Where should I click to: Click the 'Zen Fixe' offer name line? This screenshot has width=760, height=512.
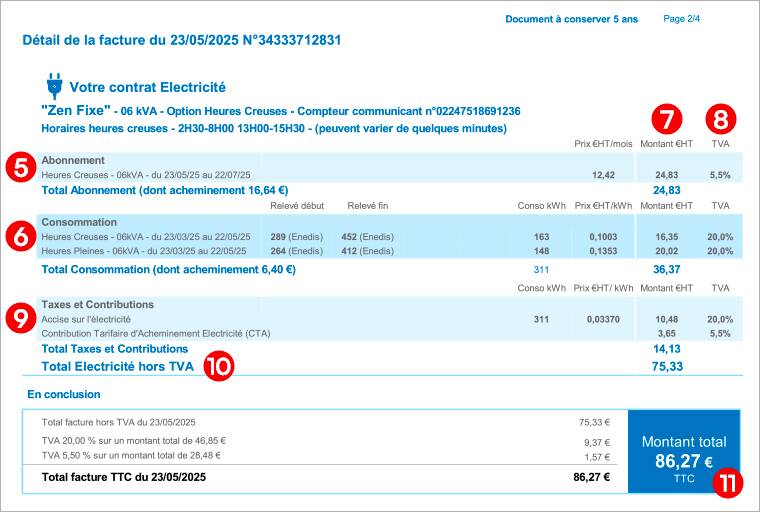coord(281,111)
